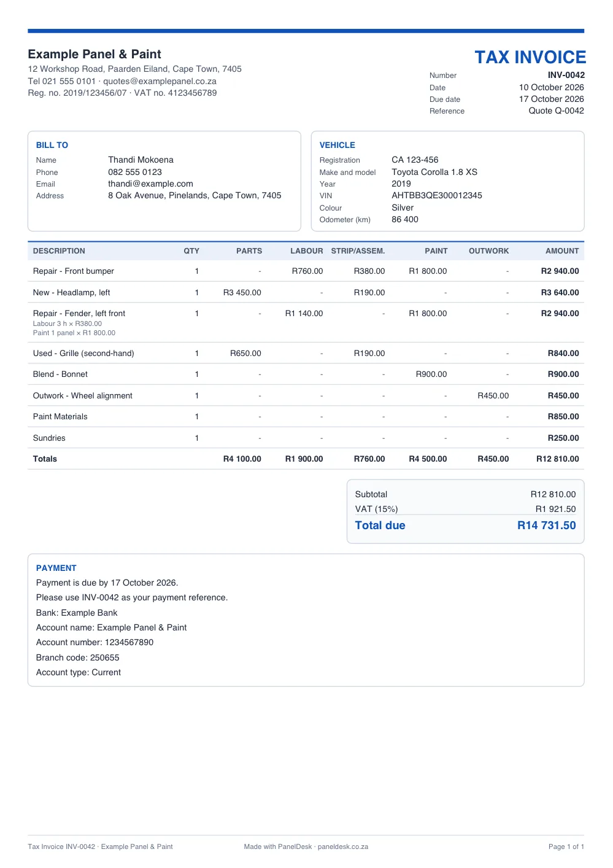Click the due date 17 October 2026
This screenshot has width=613, height=868.
(x=551, y=99)
